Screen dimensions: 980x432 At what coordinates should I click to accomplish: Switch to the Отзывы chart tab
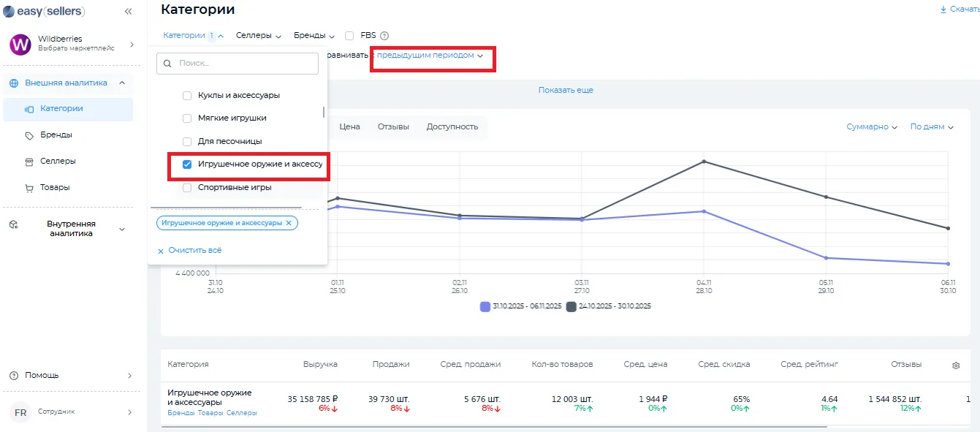393,127
